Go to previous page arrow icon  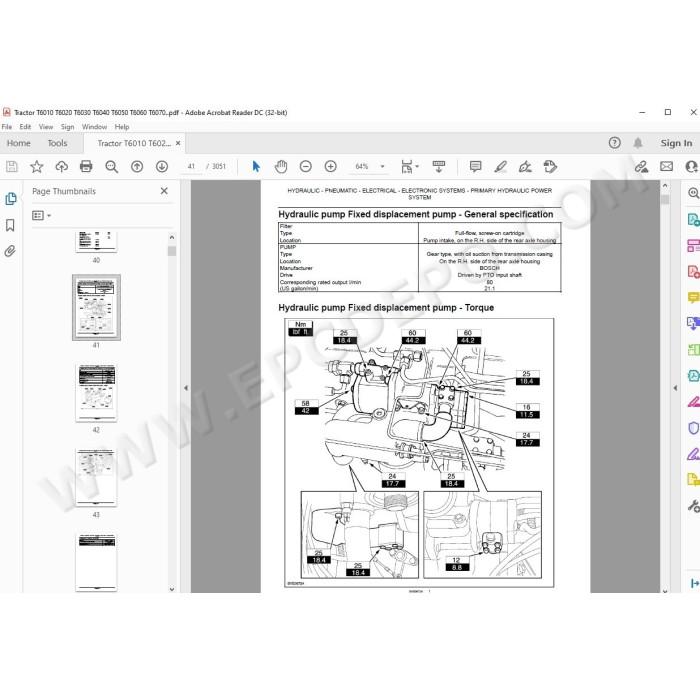tap(137, 167)
